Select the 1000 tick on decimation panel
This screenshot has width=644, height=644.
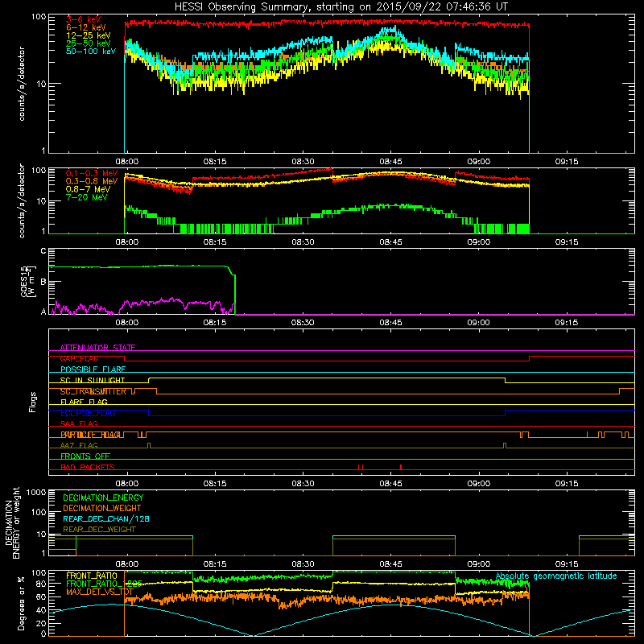click(x=36, y=492)
